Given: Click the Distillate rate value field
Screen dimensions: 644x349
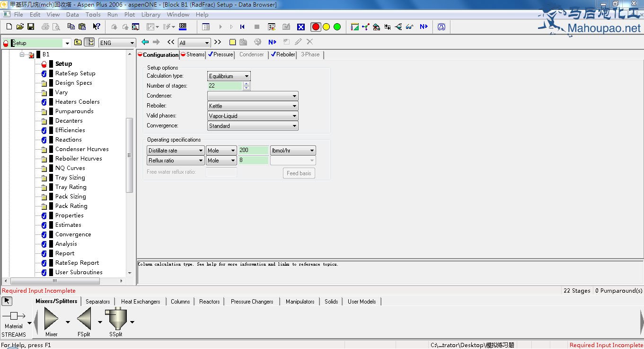Looking at the screenshot, I should (253, 150).
